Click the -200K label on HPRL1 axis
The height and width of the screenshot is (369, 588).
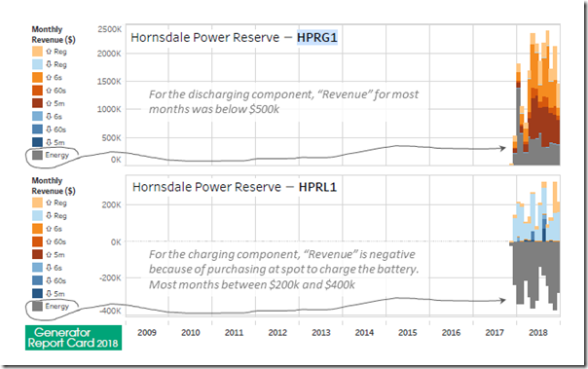coord(110,277)
